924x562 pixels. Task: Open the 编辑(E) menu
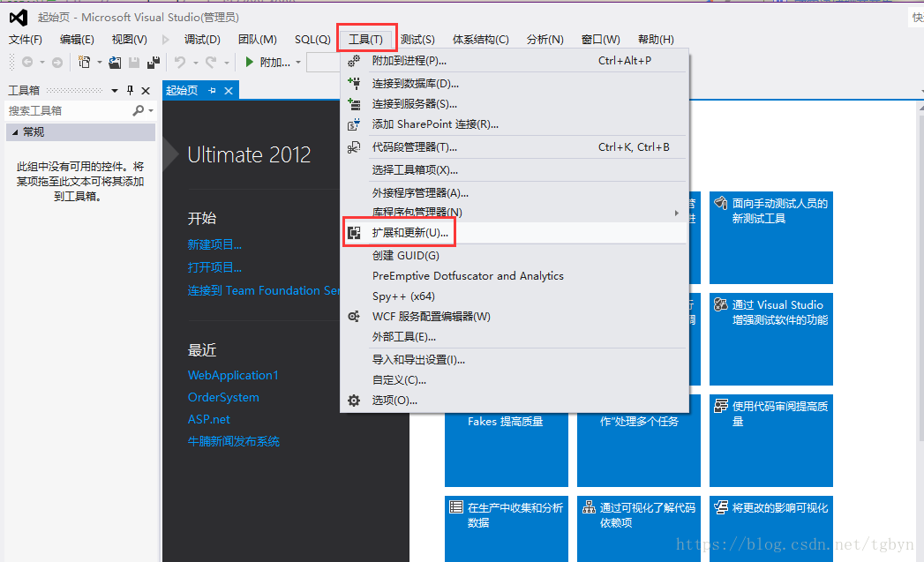pyautogui.click(x=77, y=40)
